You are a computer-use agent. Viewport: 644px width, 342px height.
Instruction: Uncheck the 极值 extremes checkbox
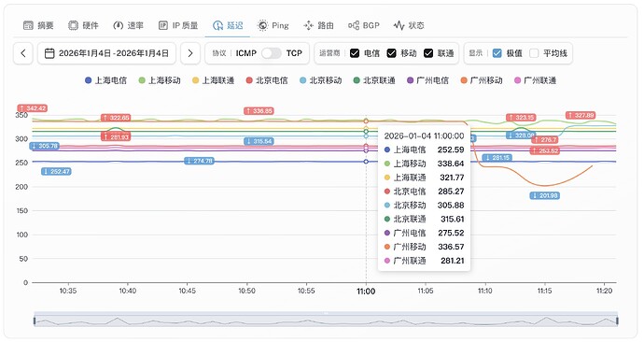point(497,53)
